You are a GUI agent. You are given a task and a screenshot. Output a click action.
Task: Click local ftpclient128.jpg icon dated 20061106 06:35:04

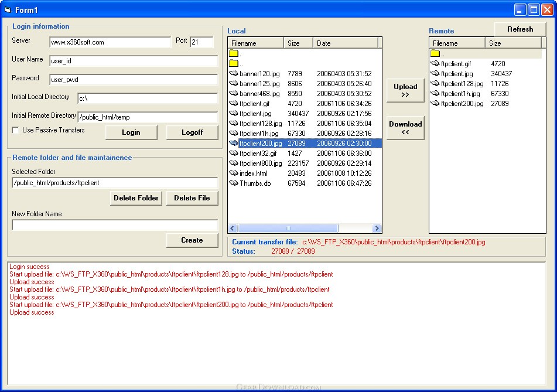233,123
